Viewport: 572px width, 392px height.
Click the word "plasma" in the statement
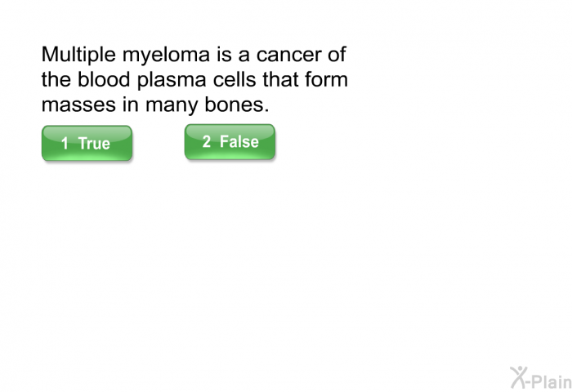pyautogui.click(x=172, y=81)
